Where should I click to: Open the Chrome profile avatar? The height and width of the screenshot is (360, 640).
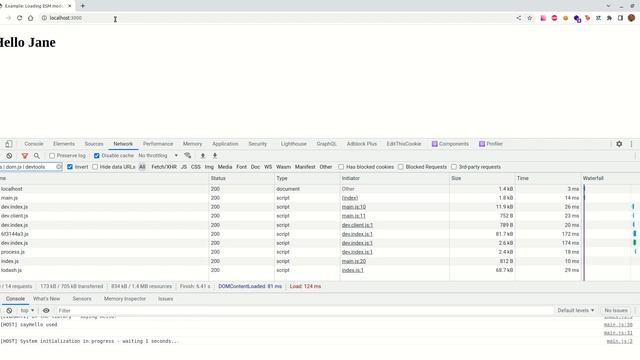631,18
